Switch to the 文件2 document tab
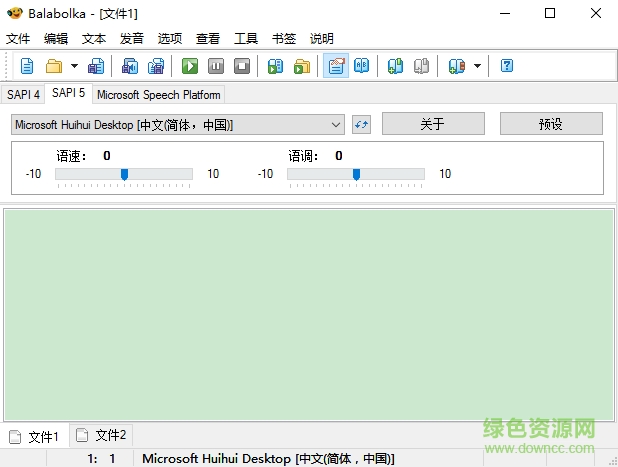The width and height of the screenshot is (618, 467). point(101,435)
